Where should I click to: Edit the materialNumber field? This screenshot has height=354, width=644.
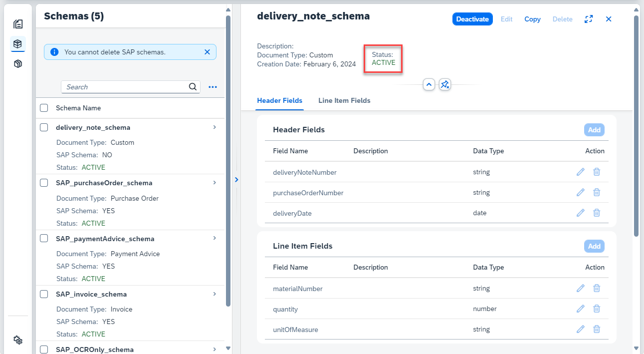[x=580, y=288]
